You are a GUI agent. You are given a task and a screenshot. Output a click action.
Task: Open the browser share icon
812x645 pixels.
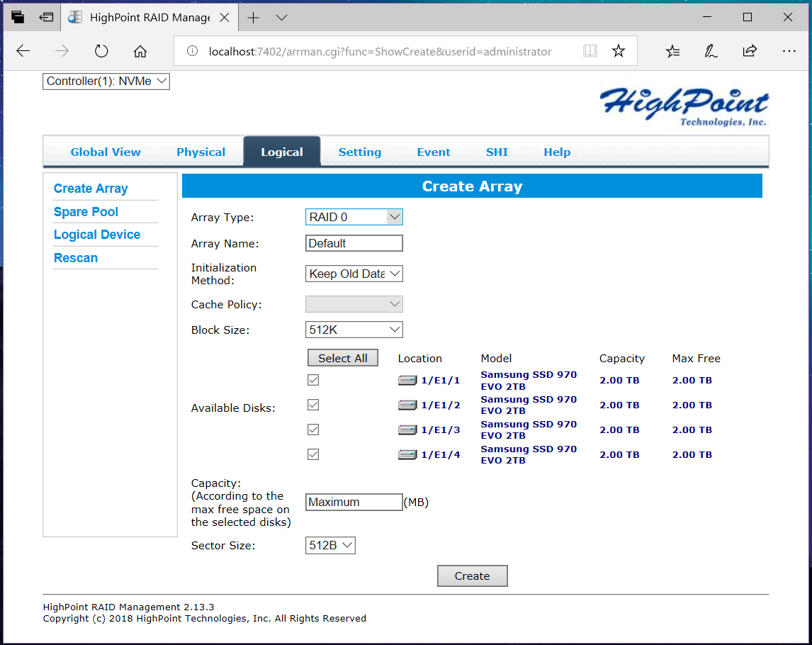(x=749, y=51)
